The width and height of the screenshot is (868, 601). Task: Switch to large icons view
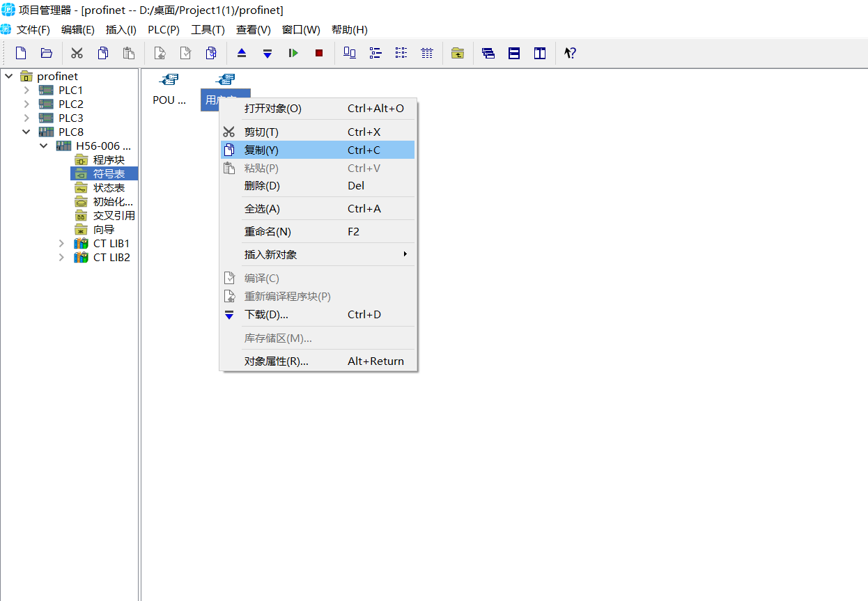click(350, 53)
